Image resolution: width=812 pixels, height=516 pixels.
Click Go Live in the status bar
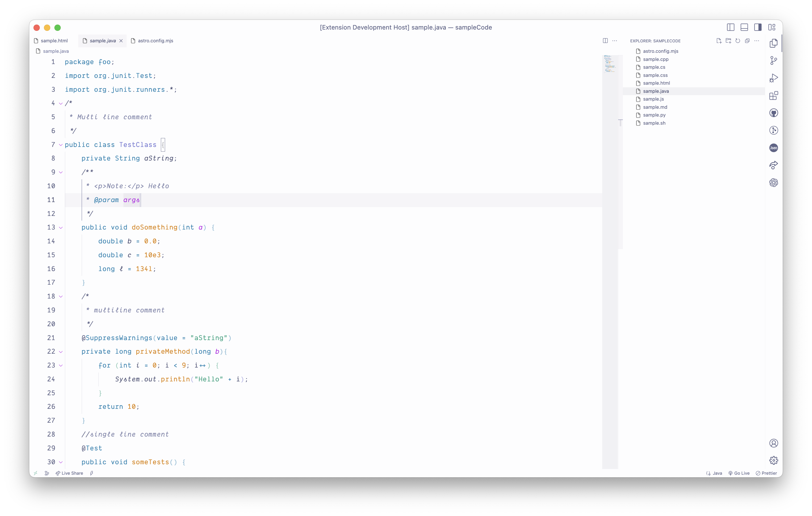(x=739, y=473)
